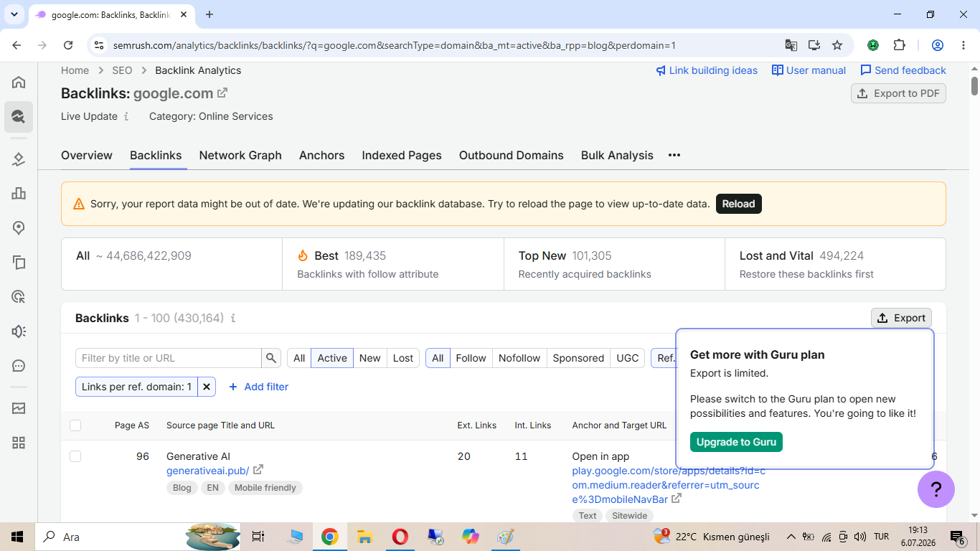The height and width of the screenshot is (551, 980).
Task: Remove the Links per ref. domain filter
Action: pos(207,387)
